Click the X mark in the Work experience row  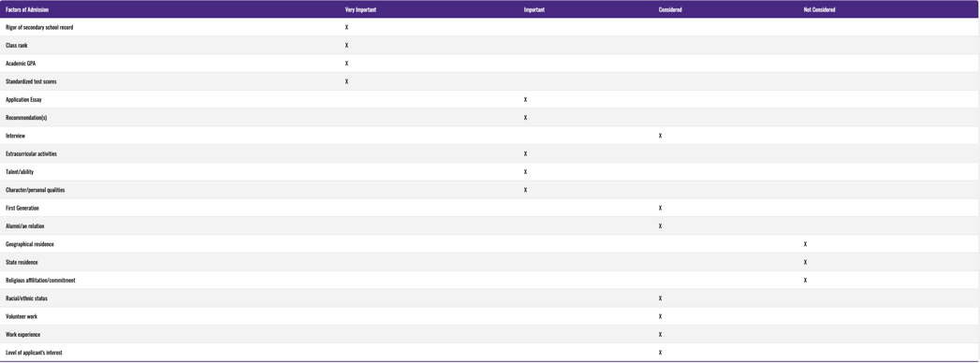point(660,336)
